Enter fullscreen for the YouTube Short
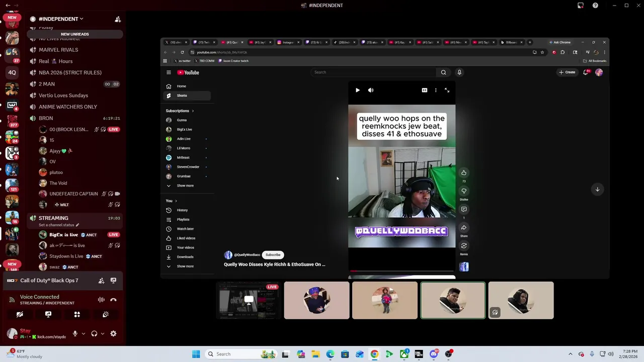644x362 pixels. pyautogui.click(x=447, y=90)
